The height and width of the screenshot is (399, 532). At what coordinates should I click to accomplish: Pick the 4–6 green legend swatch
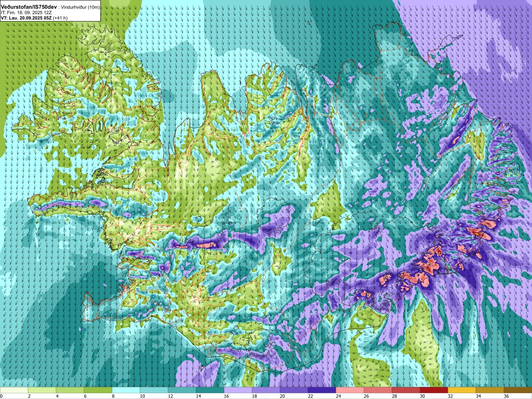click(x=70, y=390)
